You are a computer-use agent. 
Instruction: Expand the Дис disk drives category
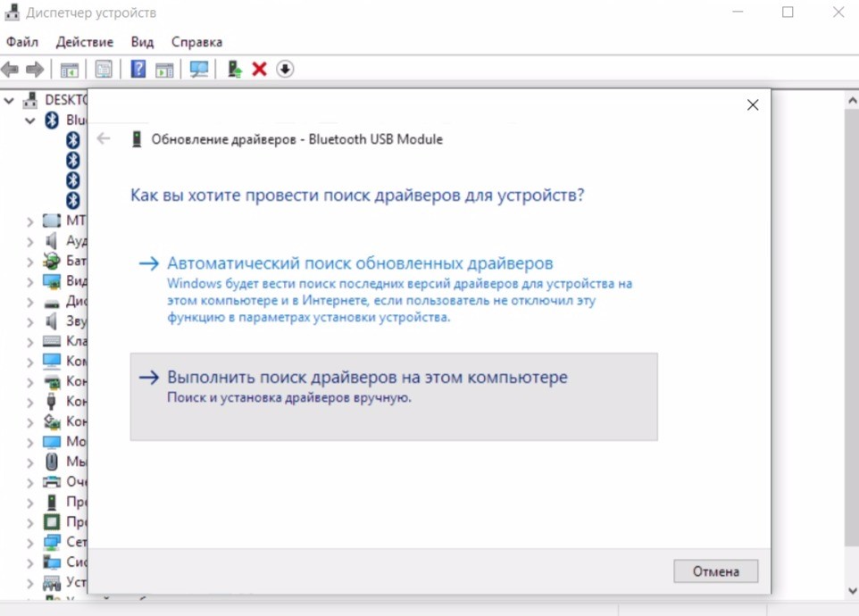[30, 302]
